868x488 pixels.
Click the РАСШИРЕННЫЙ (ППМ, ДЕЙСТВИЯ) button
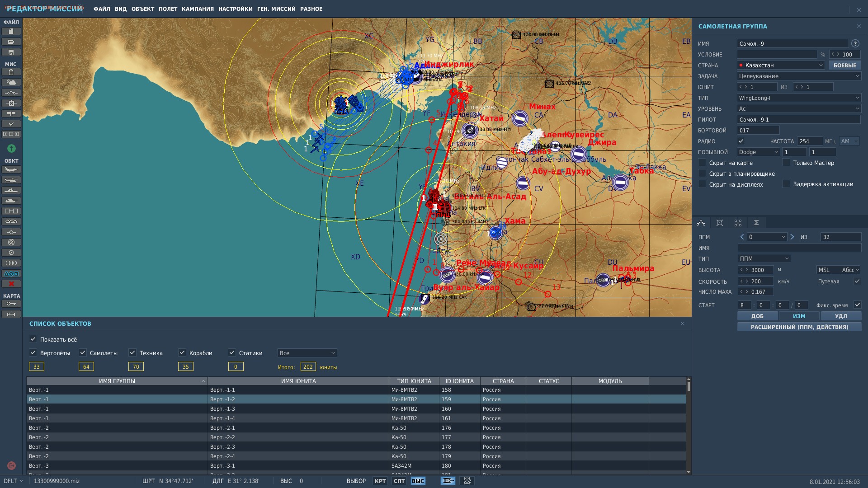[799, 327]
